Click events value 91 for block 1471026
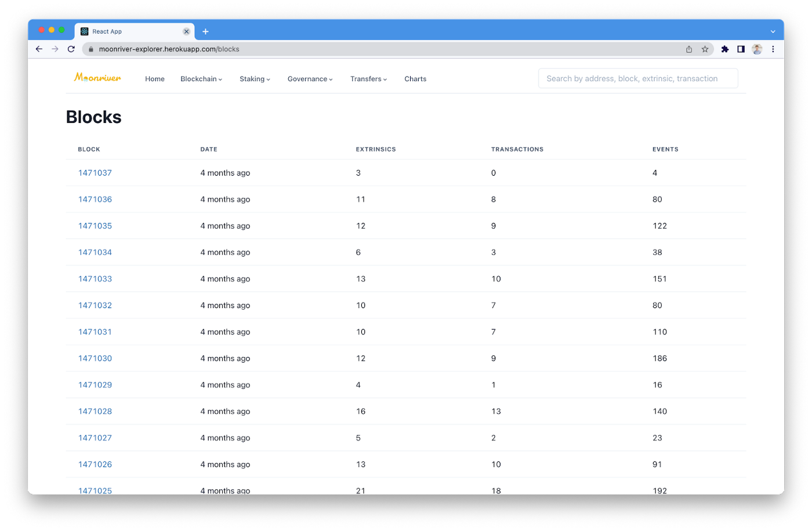Image resolution: width=812 pixels, height=531 pixels. (657, 464)
